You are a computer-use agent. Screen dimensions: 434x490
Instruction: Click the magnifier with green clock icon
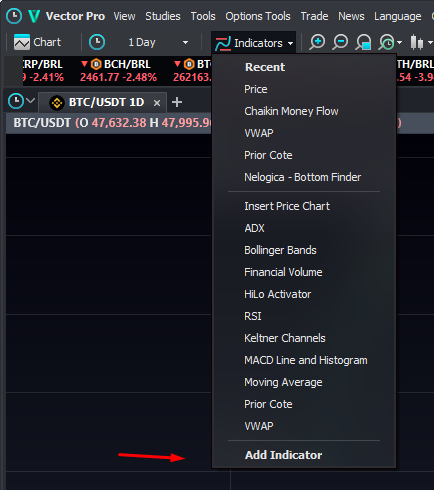[387, 43]
